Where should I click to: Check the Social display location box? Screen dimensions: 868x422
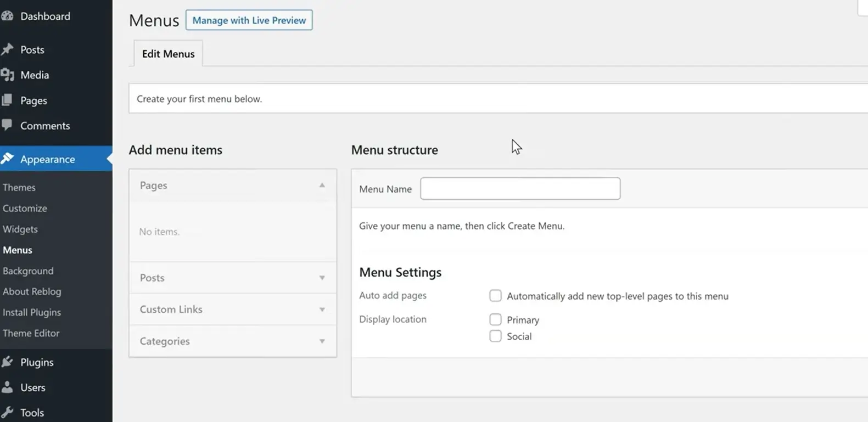[495, 336]
